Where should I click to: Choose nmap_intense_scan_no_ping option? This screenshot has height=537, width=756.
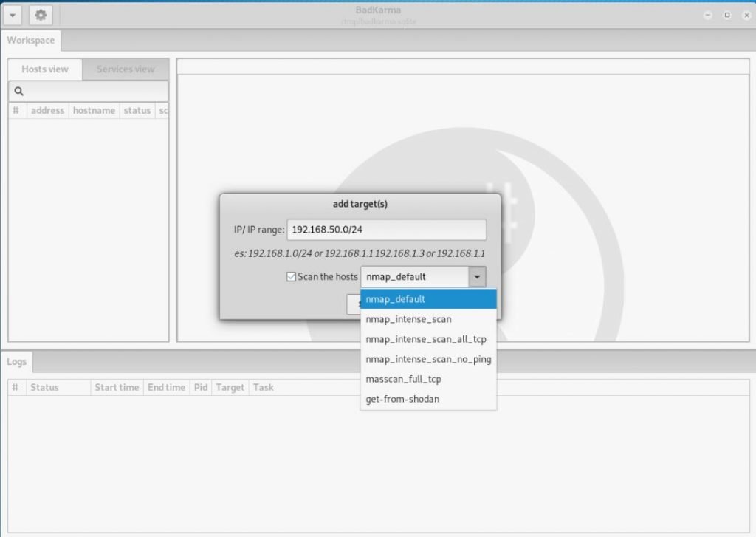click(x=428, y=360)
